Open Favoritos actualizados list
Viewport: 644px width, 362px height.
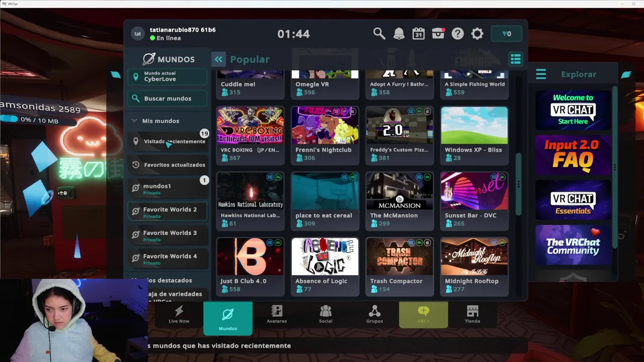[168, 165]
